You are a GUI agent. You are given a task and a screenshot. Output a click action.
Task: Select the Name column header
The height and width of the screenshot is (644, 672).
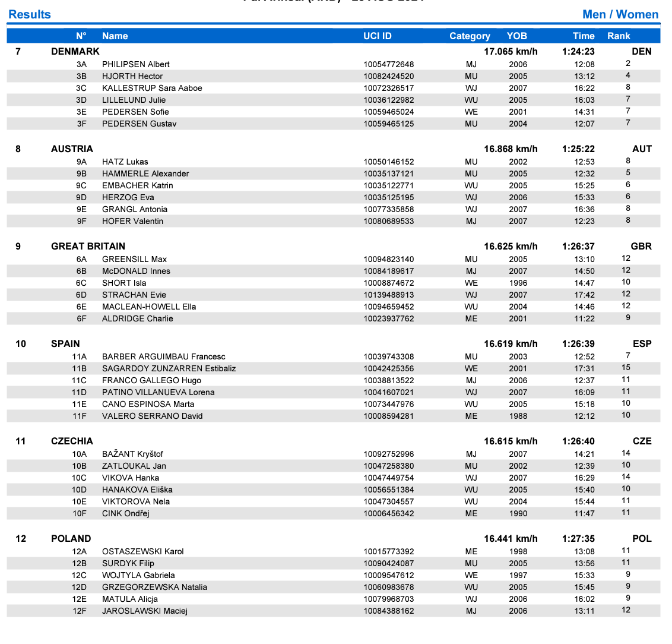tap(115, 36)
